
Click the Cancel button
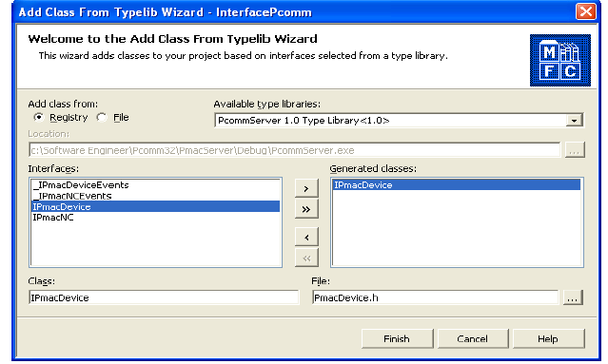coord(473,339)
